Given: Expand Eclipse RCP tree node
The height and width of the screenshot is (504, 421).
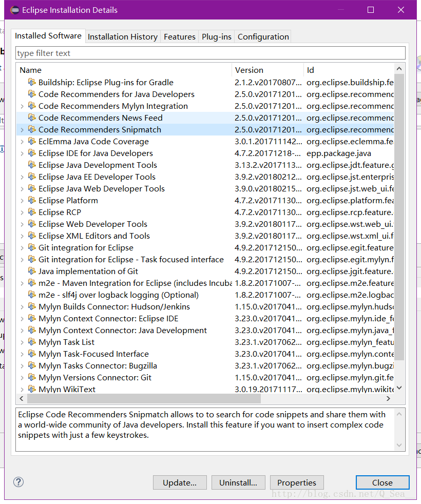Looking at the screenshot, I should point(22,212).
